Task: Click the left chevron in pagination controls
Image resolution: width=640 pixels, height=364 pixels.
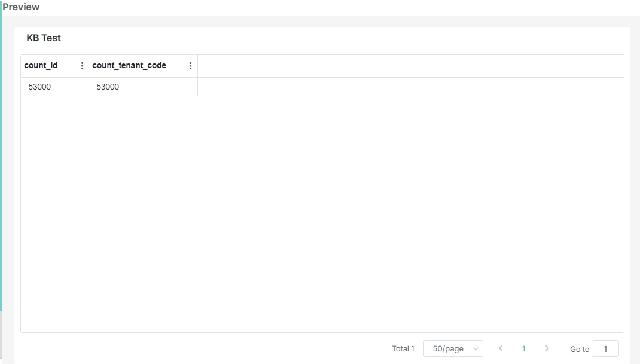Action: [501, 348]
